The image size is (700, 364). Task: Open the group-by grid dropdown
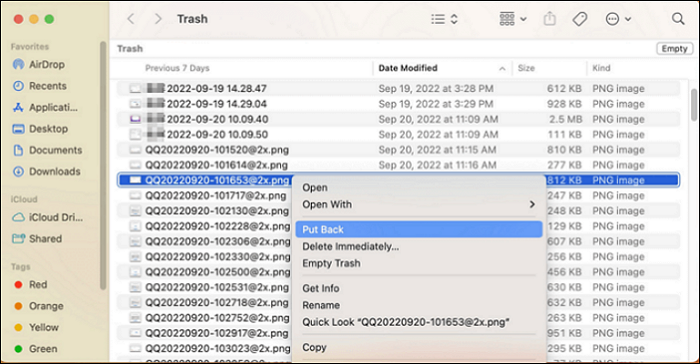(x=512, y=19)
